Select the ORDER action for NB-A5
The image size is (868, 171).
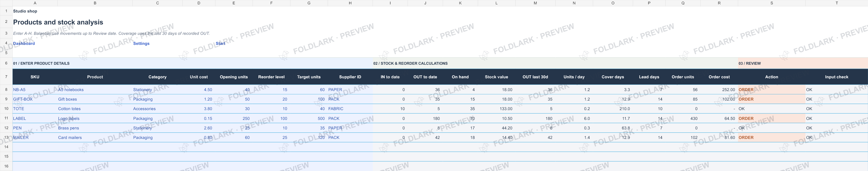[772, 89]
